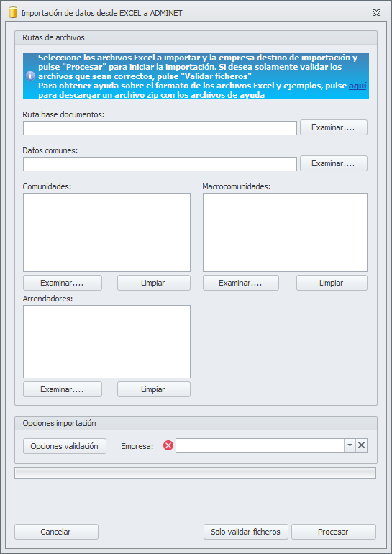This screenshot has width=392, height=554.
Task: Click the 'Empresa:' label
Action: [137, 446]
